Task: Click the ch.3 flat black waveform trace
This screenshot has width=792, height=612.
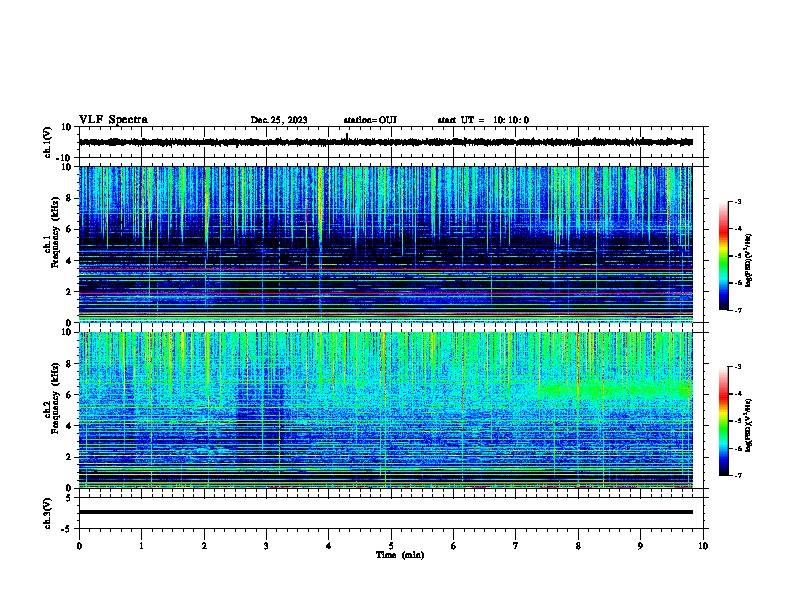Action: coord(386,512)
